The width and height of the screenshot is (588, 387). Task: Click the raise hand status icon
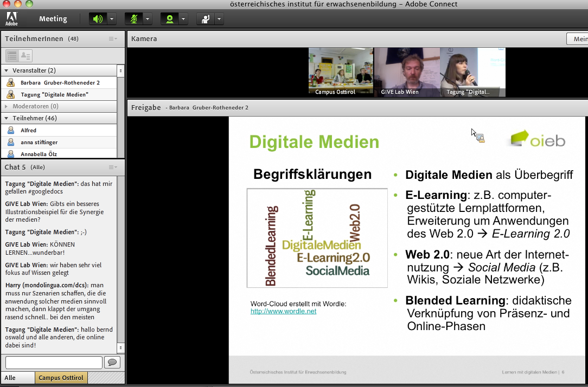(x=205, y=19)
